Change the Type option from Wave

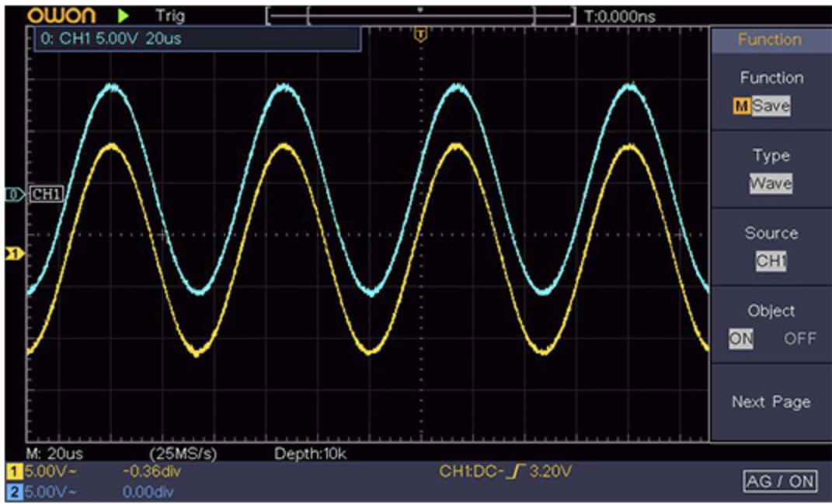coord(770,184)
